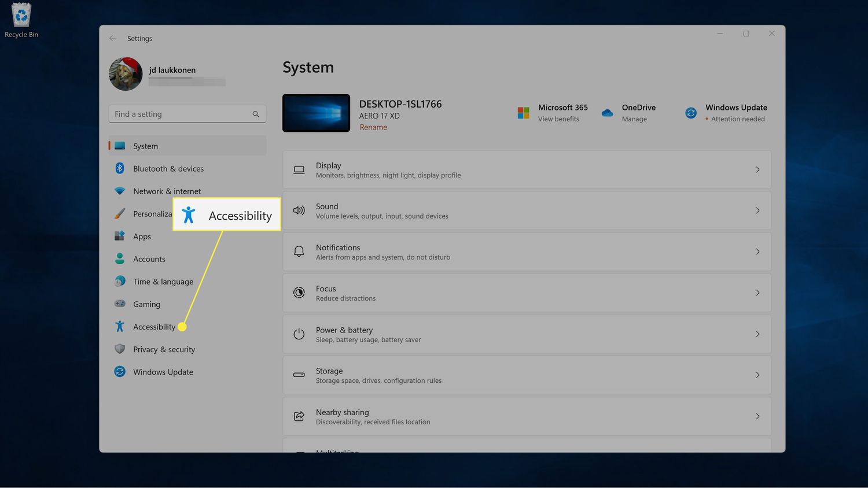Image resolution: width=868 pixels, height=488 pixels.
Task: Click the DESKTOP-1SL1766 device name
Action: (x=400, y=104)
